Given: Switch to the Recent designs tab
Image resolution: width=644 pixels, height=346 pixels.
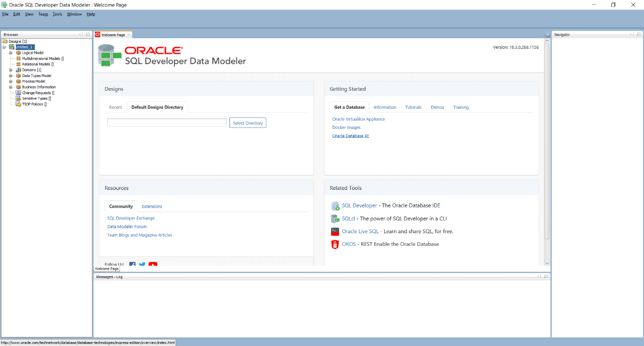Looking at the screenshot, I should click(x=115, y=107).
